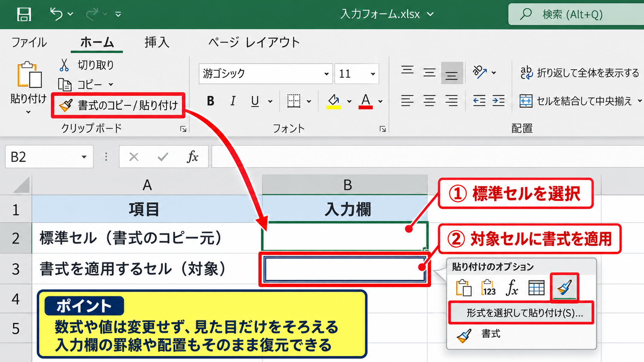The height and width of the screenshot is (362, 644).
Task: Align text to top
Action: [407, 70]
